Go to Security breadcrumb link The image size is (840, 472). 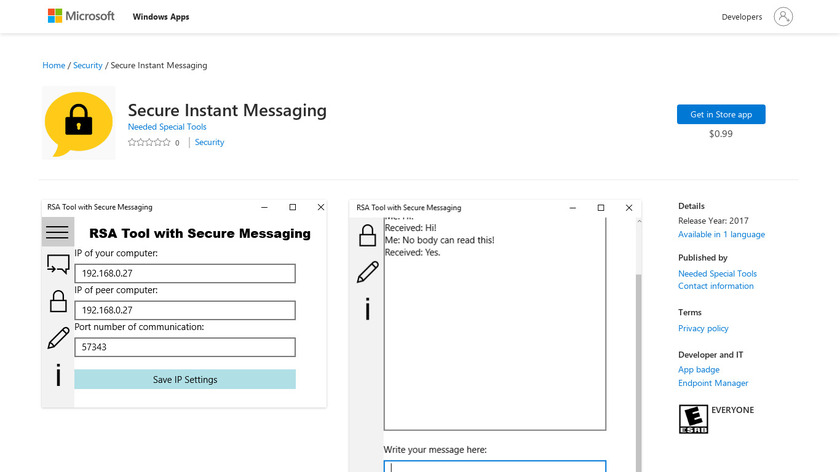(87, 65)
